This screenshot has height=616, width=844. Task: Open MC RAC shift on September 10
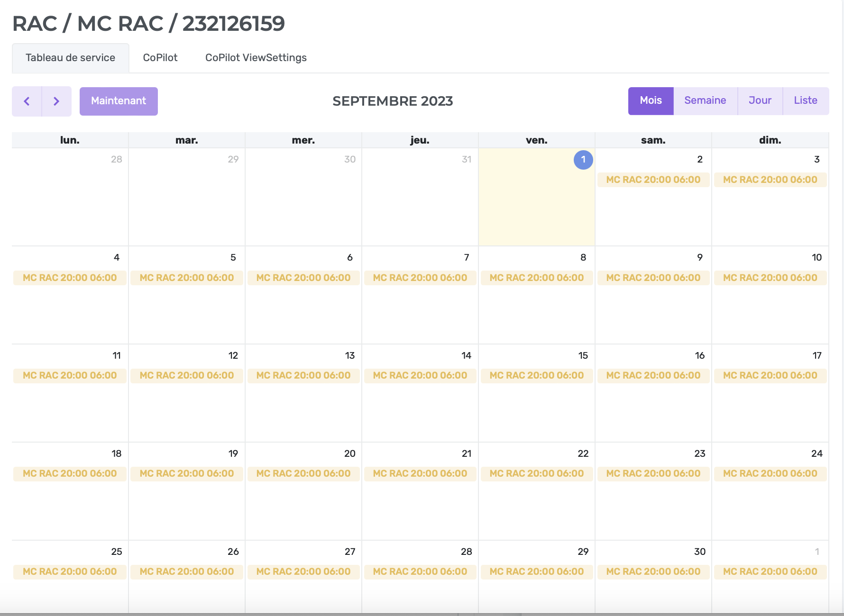(x=770, y=278)
